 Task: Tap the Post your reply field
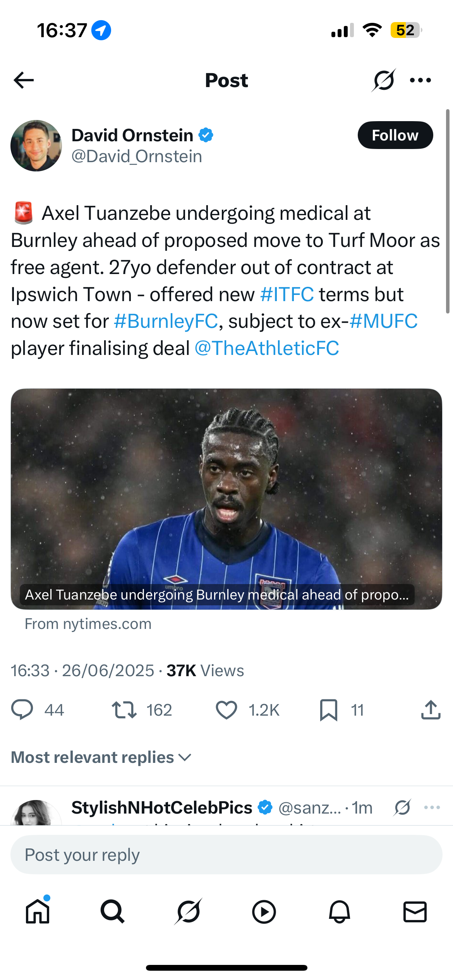(x=226, y=855)
